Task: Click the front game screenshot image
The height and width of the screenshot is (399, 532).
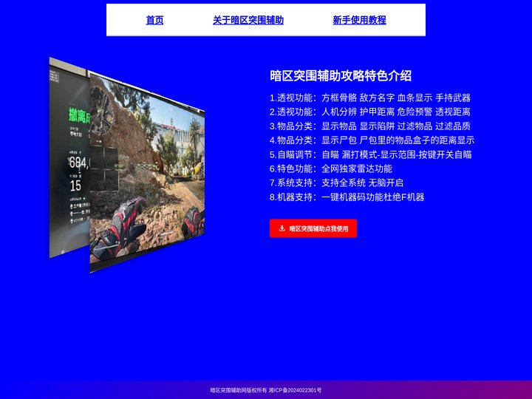Action: click(x=147, y=171)
